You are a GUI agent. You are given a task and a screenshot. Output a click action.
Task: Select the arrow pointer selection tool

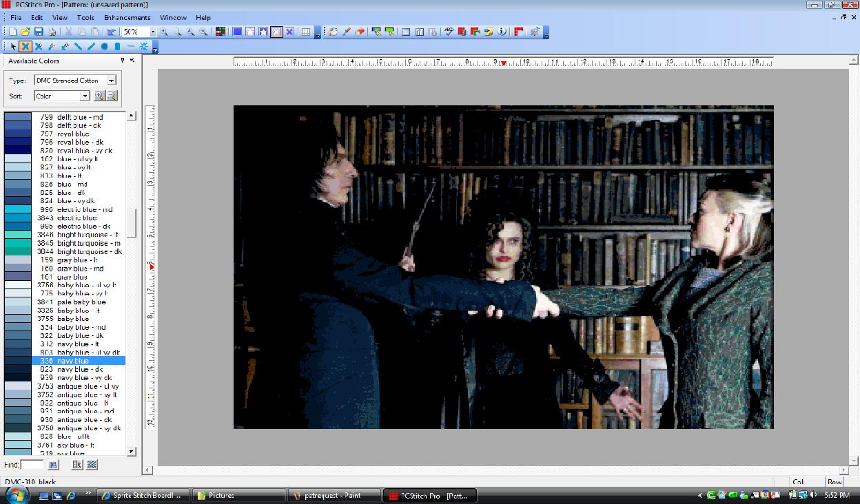tap(12, 47)
